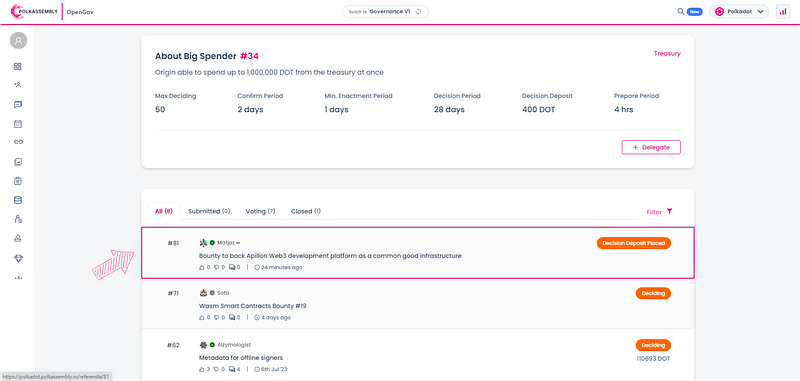Click the Filter funnel icon
The image size is (800, 381).
click(669, 211)
